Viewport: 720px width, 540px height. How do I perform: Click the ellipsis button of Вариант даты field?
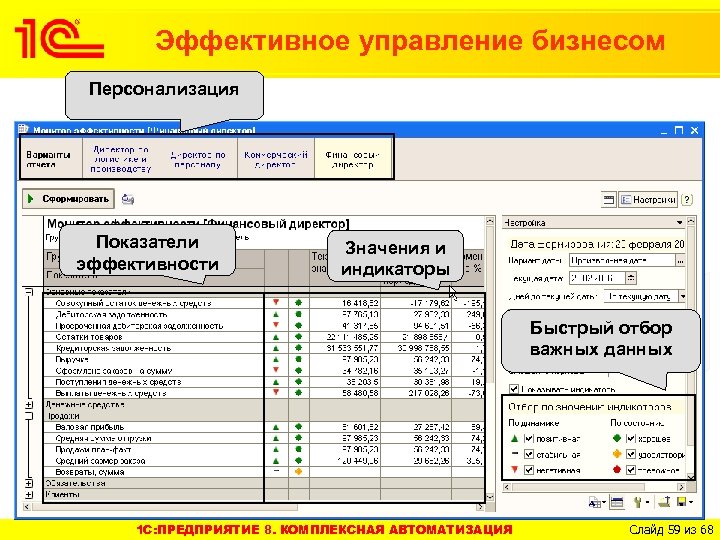[x=680, y=260]
